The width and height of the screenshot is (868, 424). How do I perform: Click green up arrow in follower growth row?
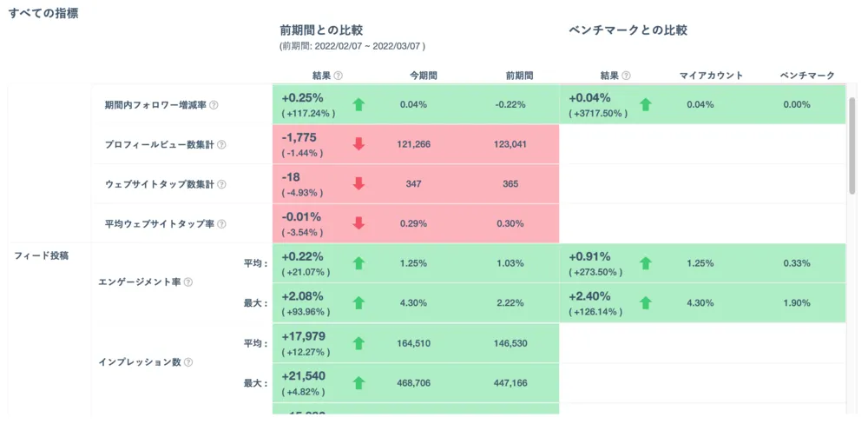point(358,105)
